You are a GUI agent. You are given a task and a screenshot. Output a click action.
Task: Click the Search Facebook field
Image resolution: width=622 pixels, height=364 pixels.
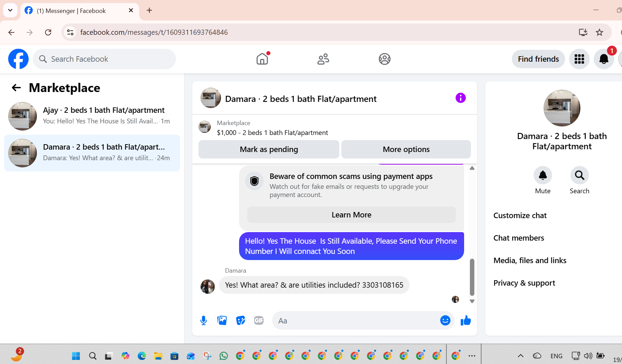point(104,59)
